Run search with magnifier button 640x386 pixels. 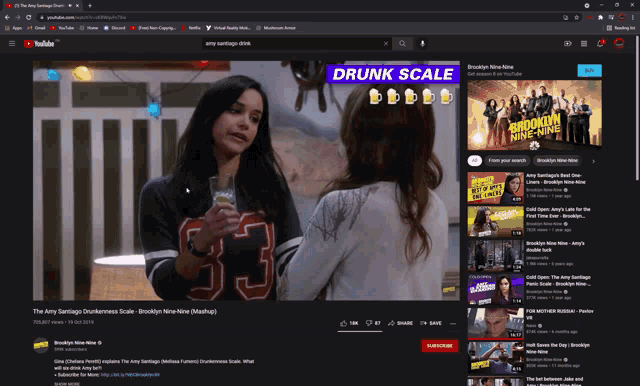402,43
